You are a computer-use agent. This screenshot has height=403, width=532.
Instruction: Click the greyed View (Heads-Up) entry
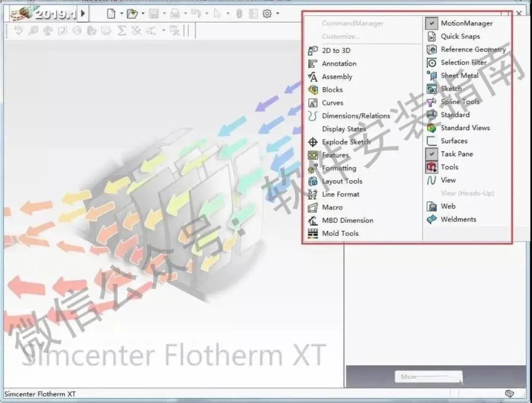tap(467, 193)
